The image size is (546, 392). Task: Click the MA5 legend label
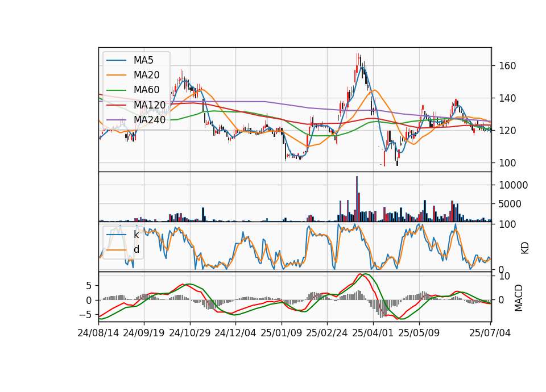(143, 60)
